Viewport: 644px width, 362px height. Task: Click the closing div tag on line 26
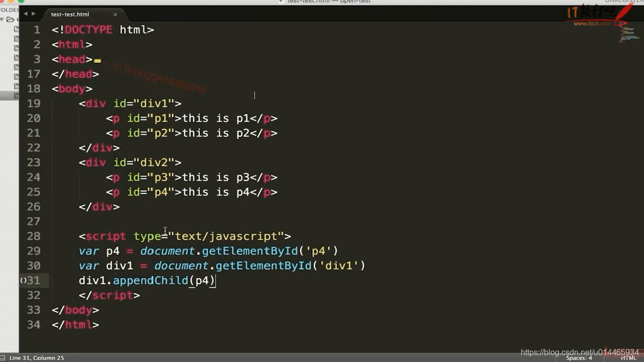(x=99, y=207)
